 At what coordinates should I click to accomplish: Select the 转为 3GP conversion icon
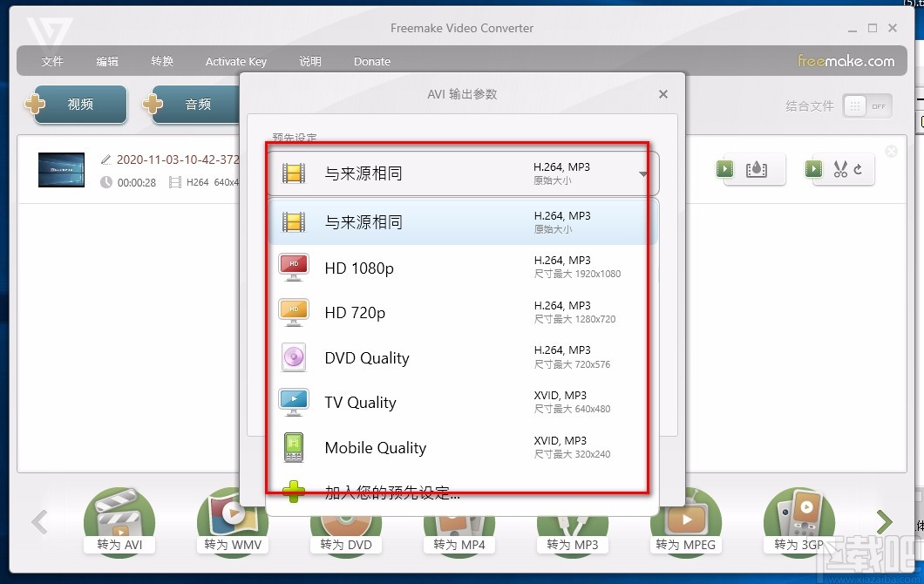tap(798, 521)
